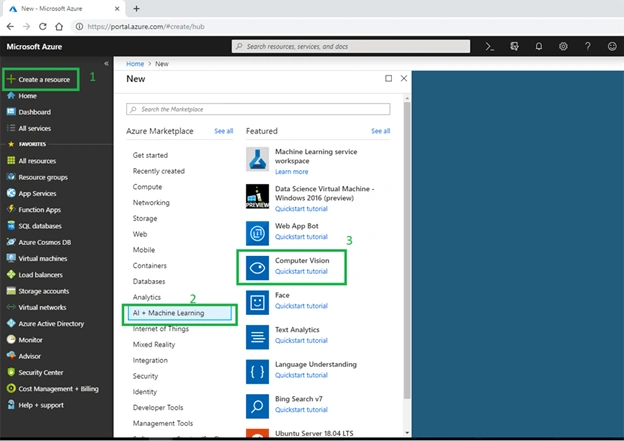Click See all next to Featured

[380, 131]
